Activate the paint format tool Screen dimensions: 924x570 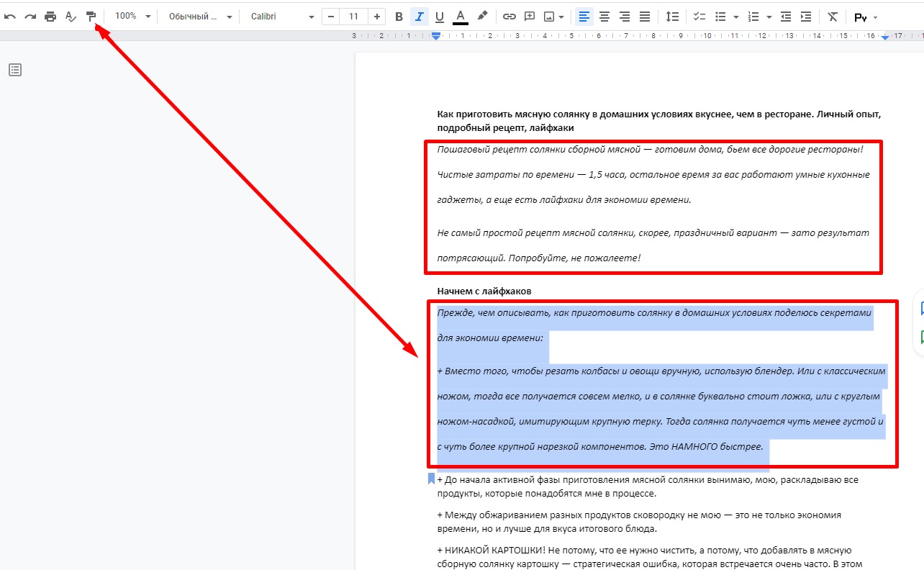point(91,17)
